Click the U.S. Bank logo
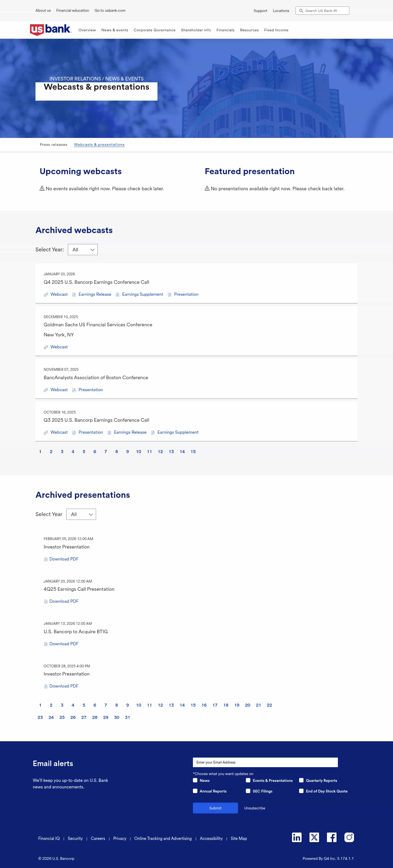Viewport: 393px width, 868px height. tap(50, 30)
